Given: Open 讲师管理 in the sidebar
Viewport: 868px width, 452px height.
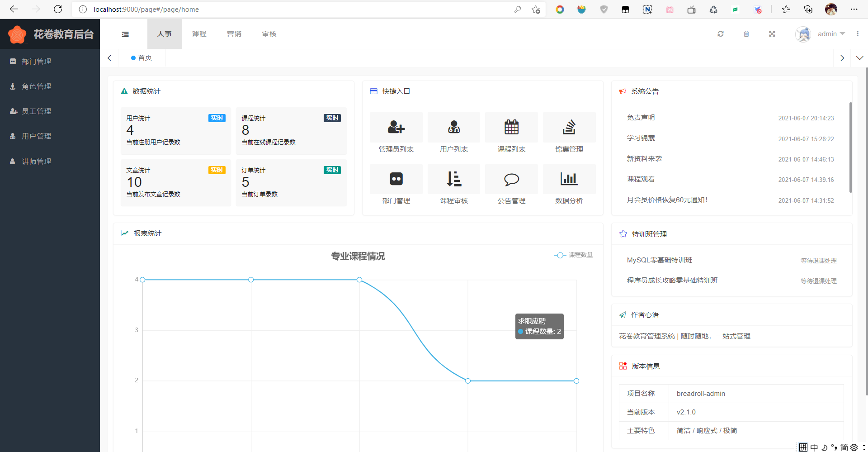Looking at the screenshot, I should (50, 162).
